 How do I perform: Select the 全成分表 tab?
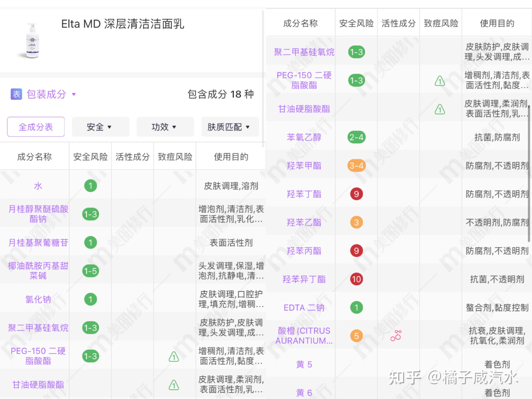click(36, 127)
